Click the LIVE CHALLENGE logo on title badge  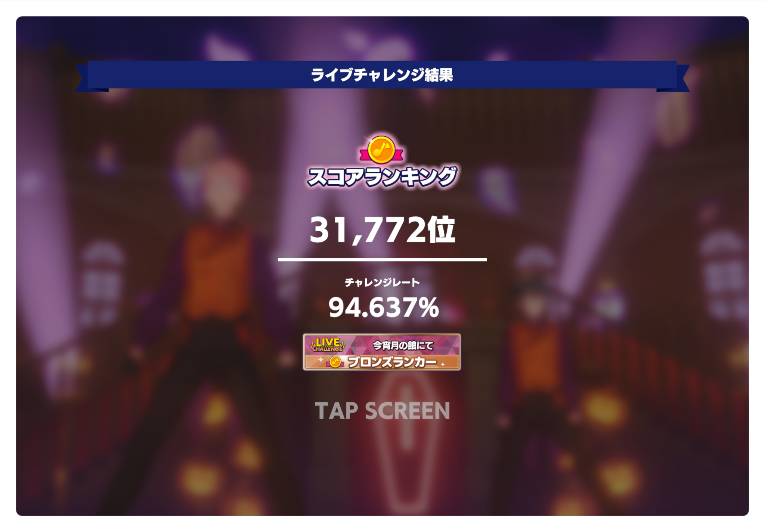tap(327, 344)
